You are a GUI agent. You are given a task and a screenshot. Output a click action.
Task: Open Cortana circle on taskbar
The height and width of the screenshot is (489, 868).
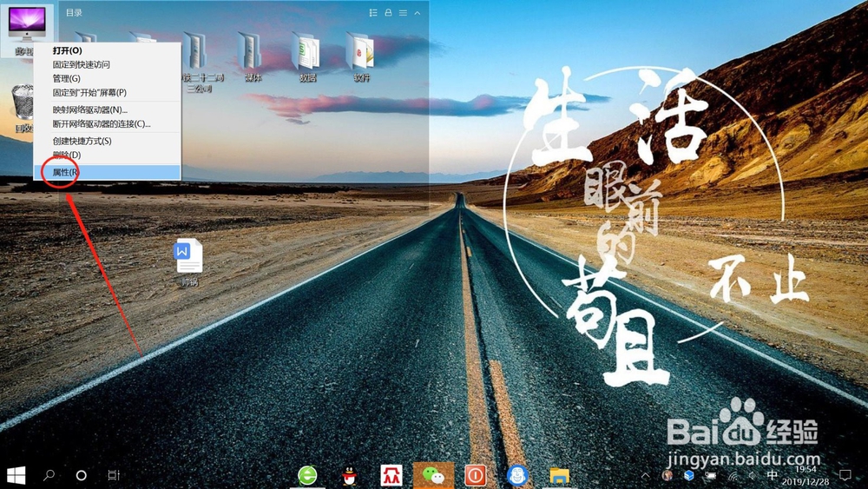click(x=81, y=475)
